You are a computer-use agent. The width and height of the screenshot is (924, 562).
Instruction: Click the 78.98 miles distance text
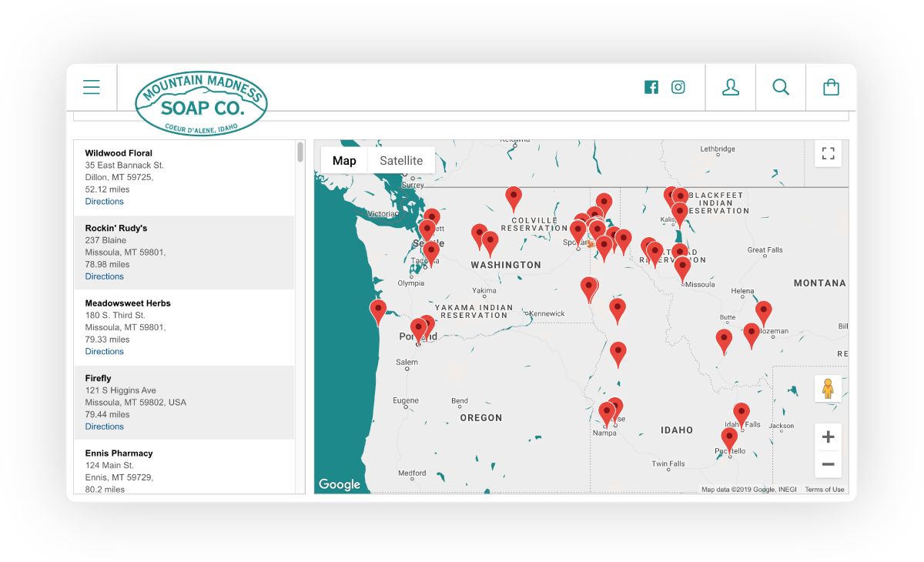(108, 265)
